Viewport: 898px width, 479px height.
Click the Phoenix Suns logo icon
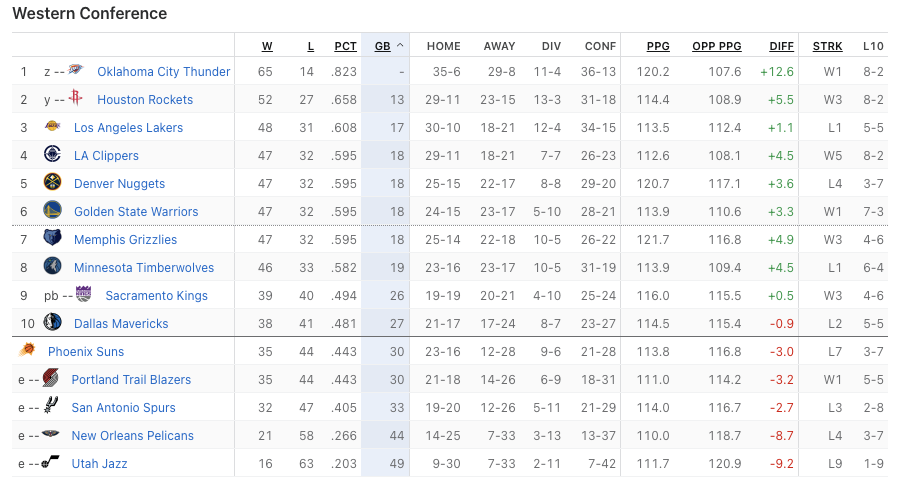[26, 350]
